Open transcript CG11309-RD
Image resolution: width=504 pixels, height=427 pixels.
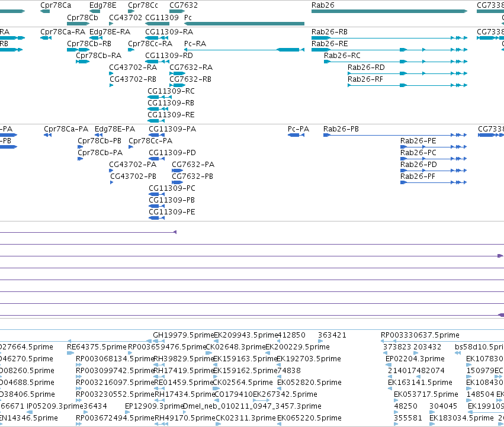[169, 56]
